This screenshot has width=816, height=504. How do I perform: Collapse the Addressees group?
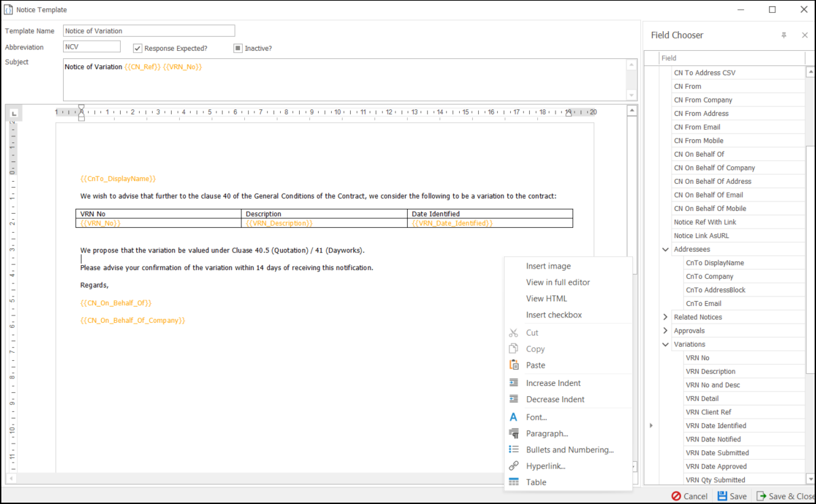pyautogui.click(x=666, y=249)
